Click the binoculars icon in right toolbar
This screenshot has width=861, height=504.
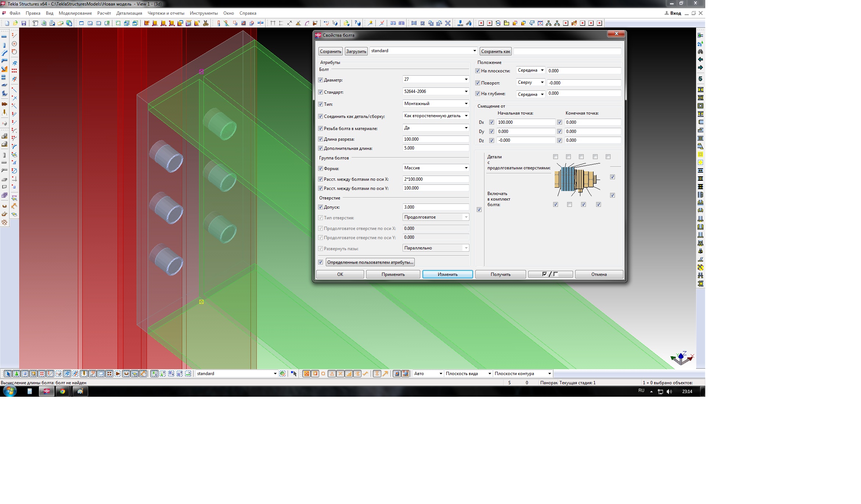[700, 51]
